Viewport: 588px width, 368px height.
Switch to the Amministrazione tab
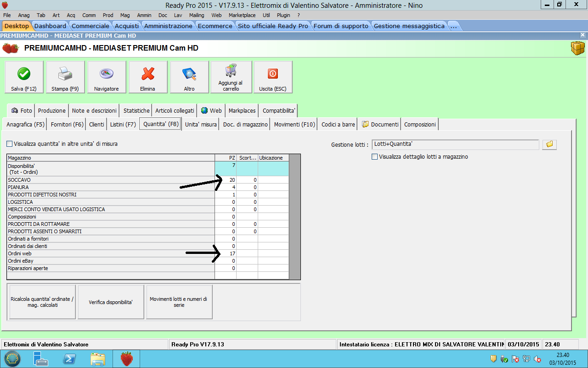(169, 26)
